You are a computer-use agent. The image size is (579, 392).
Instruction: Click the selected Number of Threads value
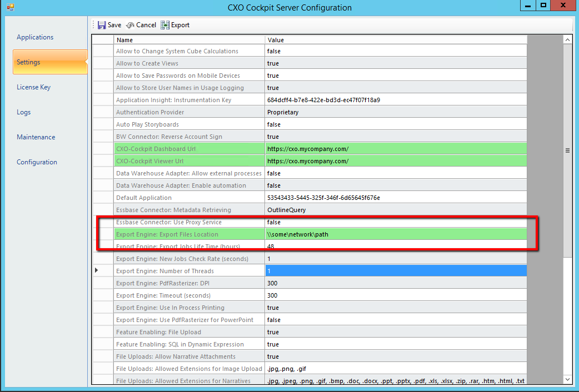[396, 271]
